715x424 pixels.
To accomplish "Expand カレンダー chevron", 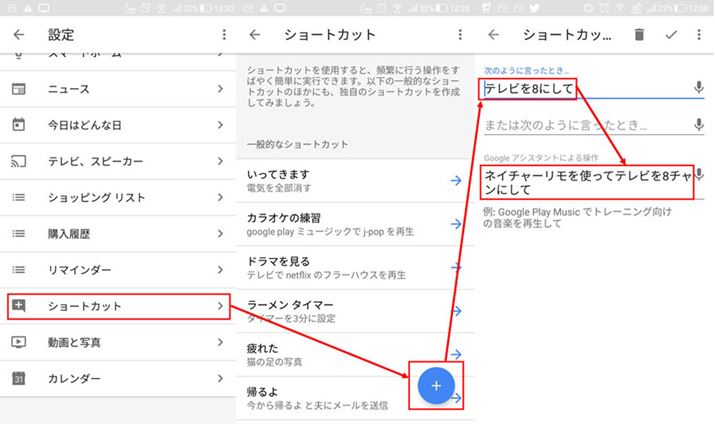I will click(220, 378).
